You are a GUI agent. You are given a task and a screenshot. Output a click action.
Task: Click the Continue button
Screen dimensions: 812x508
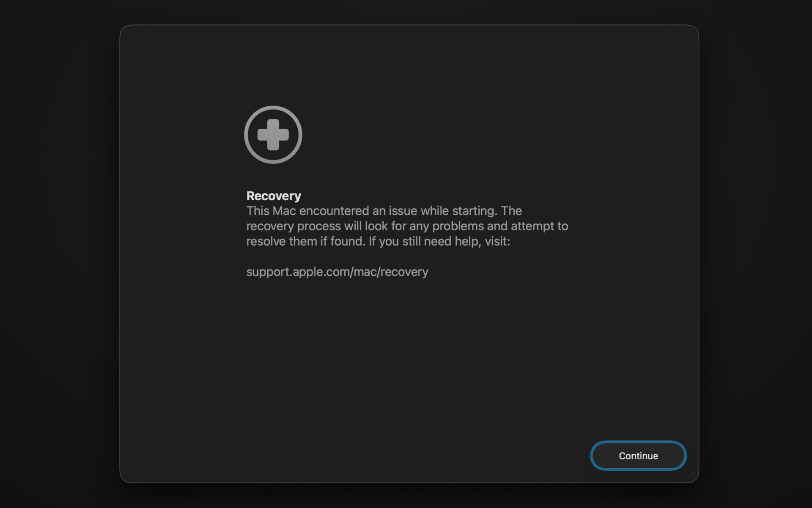(638, 456)
